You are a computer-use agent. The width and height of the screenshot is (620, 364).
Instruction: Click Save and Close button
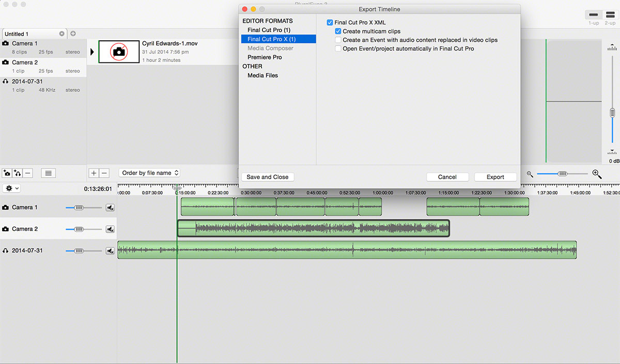click(x=268, y=177)
